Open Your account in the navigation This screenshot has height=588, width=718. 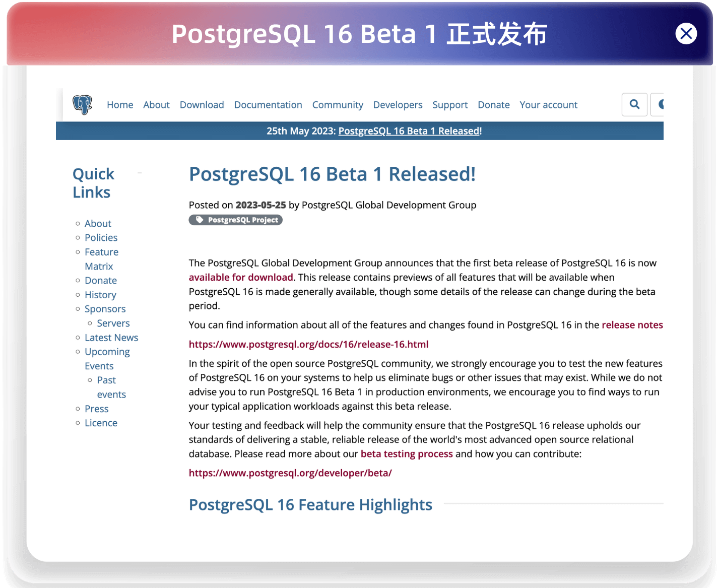click(549, 105)
